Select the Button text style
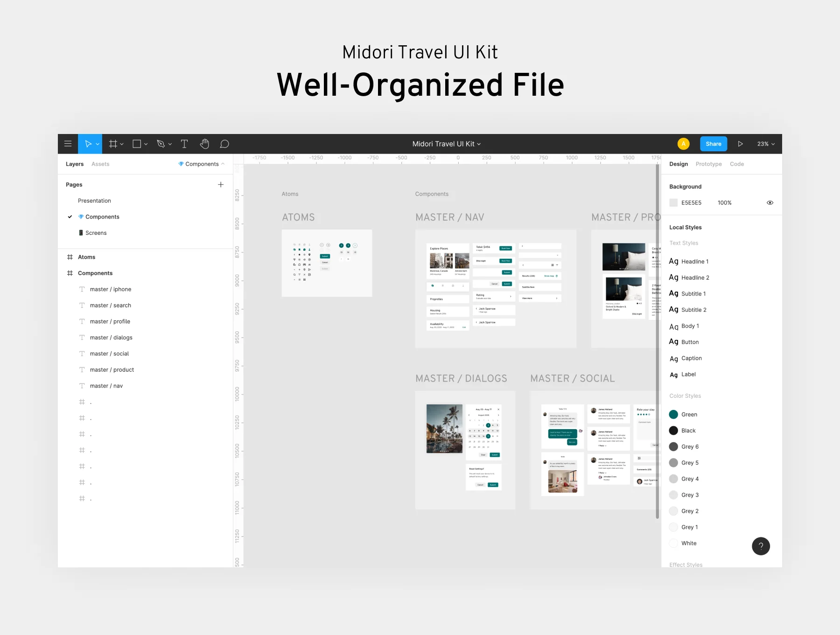 pyautogui.click(x=684, y=342)
